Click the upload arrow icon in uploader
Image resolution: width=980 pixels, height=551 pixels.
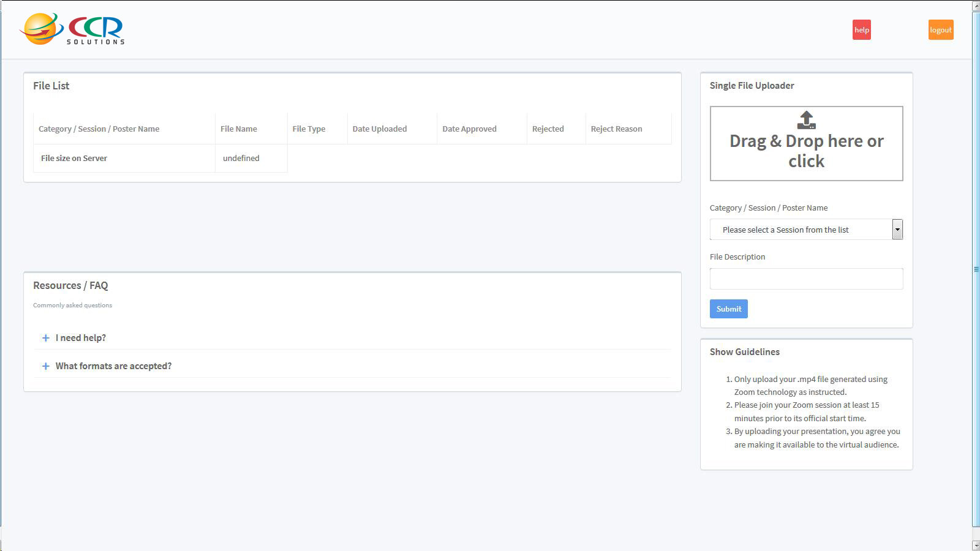[x=806, y=120]
